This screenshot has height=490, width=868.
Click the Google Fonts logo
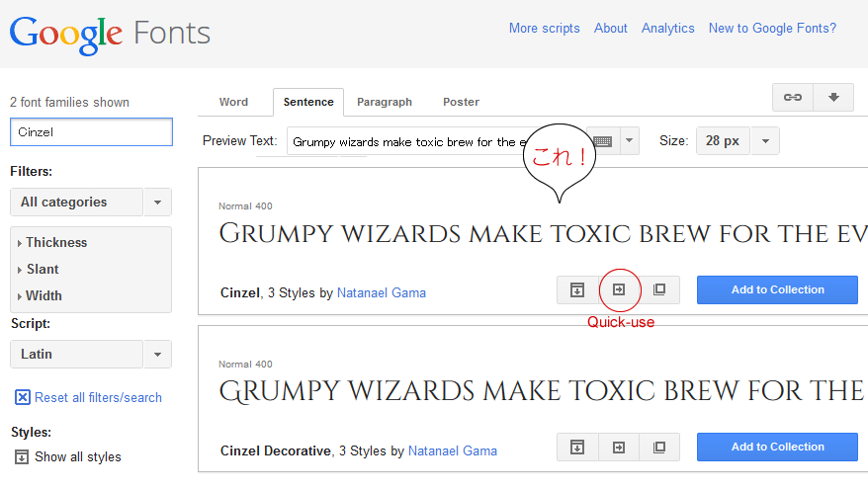pyautogui.click(x=110, y=35)
